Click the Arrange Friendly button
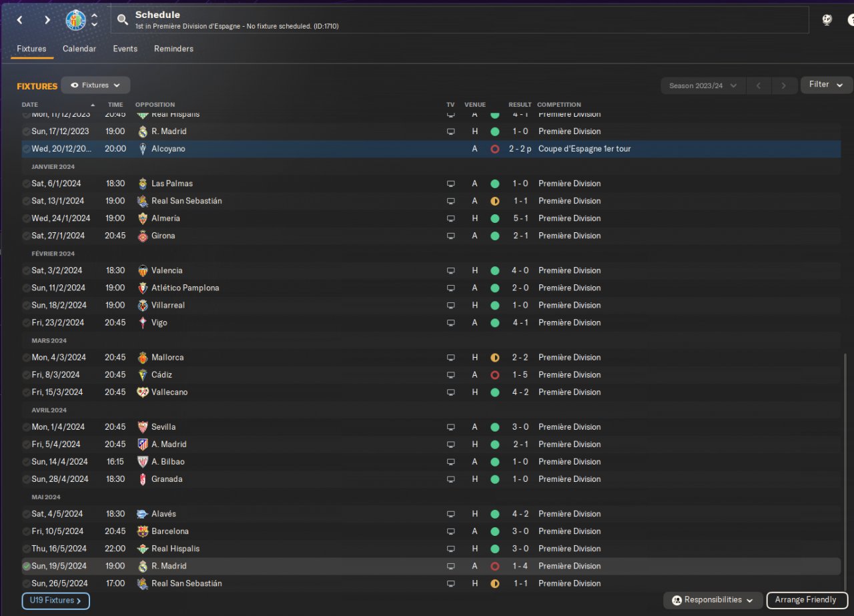The height and width of the screenshot is (616, 854). point(805,600)
